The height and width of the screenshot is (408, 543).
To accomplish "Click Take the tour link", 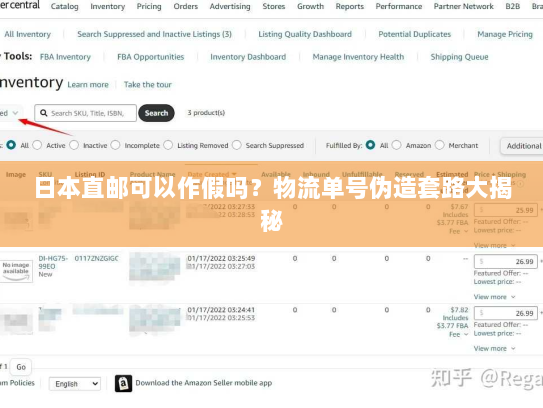I will click(148, 85).
